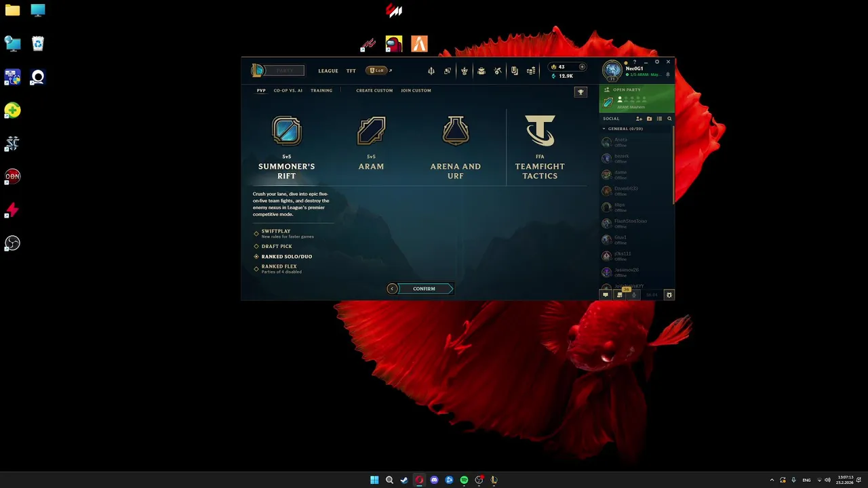Open the Recycle Bin desktop icon
The height and width of the screenshot is (488, 868).
pos(37,44)
